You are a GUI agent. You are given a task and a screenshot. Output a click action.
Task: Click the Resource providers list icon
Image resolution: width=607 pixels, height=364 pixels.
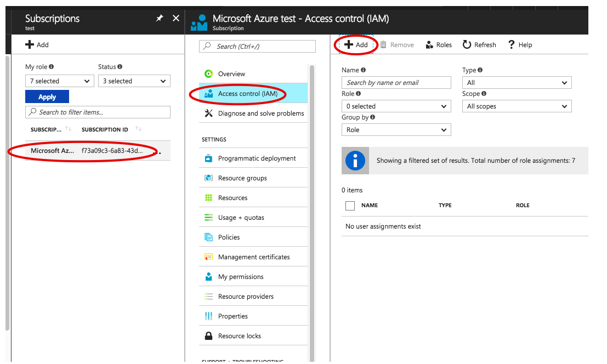pos(209,297)
